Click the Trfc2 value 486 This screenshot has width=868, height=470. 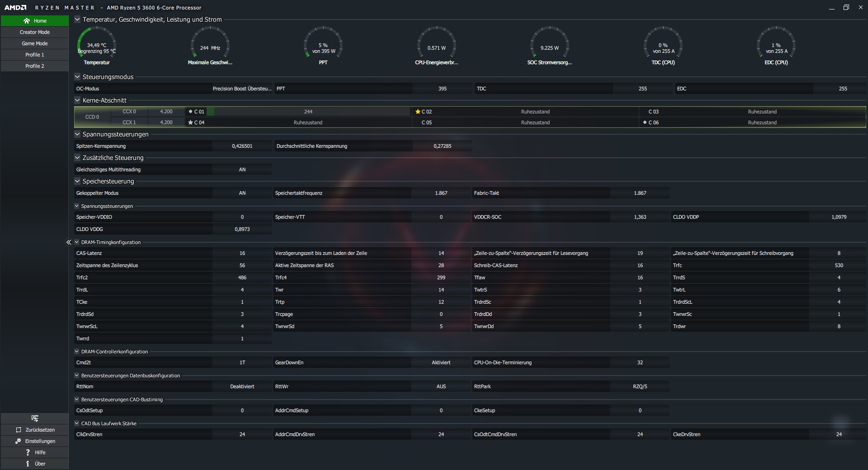tap(242, 277)
